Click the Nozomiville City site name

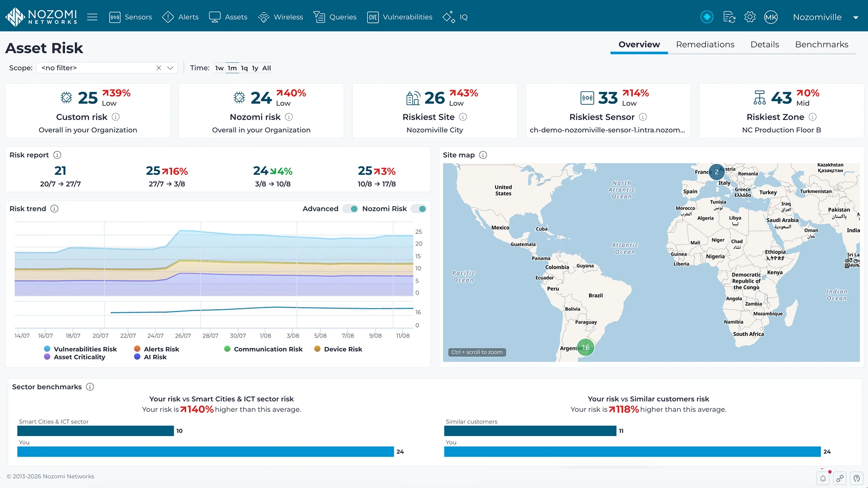pyautogui.click(x=435, y=130)
